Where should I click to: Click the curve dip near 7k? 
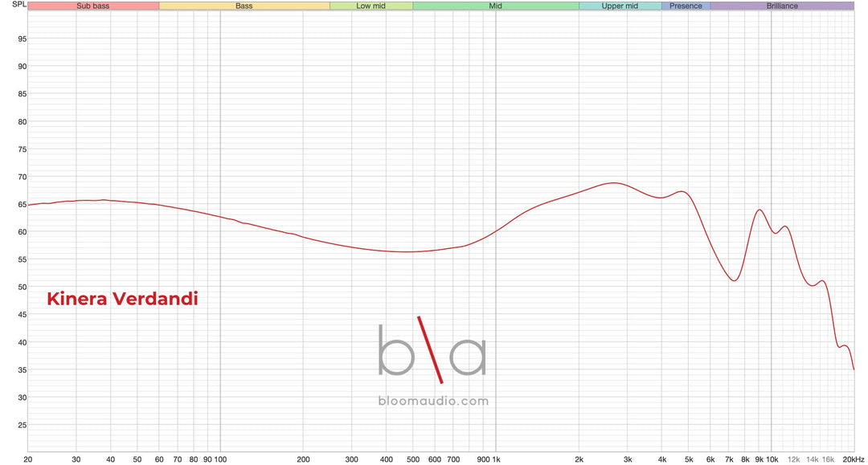pyautogui.click(x=734, y=280)
